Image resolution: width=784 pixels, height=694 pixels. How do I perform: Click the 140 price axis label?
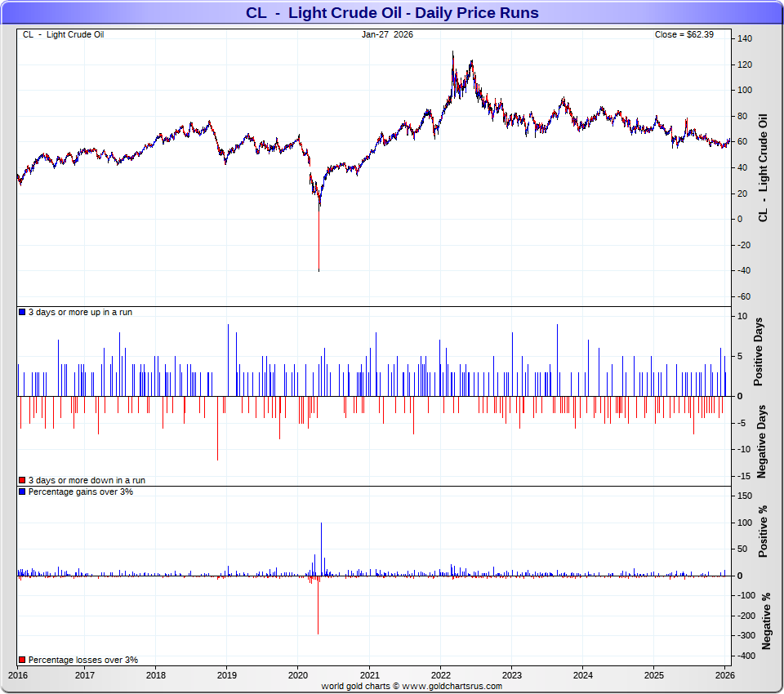745,38
